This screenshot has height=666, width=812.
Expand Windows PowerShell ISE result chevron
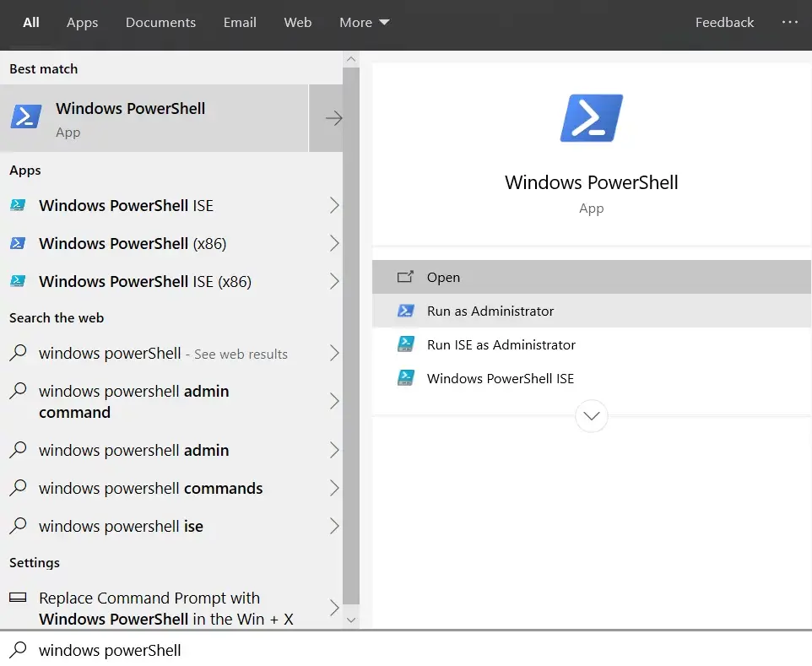tap(334, 206)
